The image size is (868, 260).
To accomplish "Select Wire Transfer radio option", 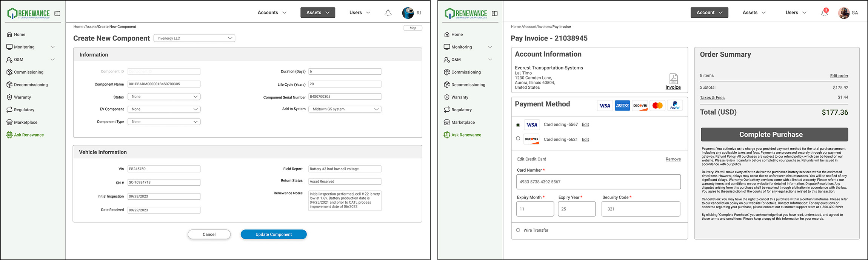I will 518,230.
